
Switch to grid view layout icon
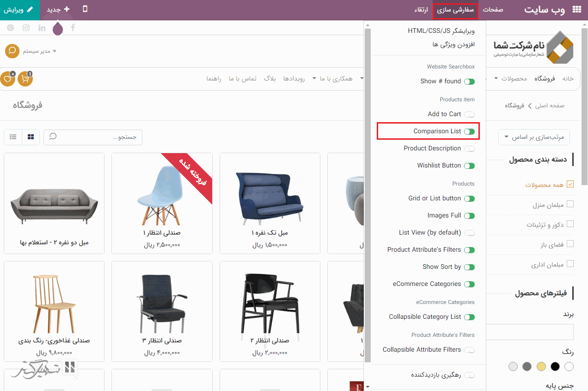[31, 137]
